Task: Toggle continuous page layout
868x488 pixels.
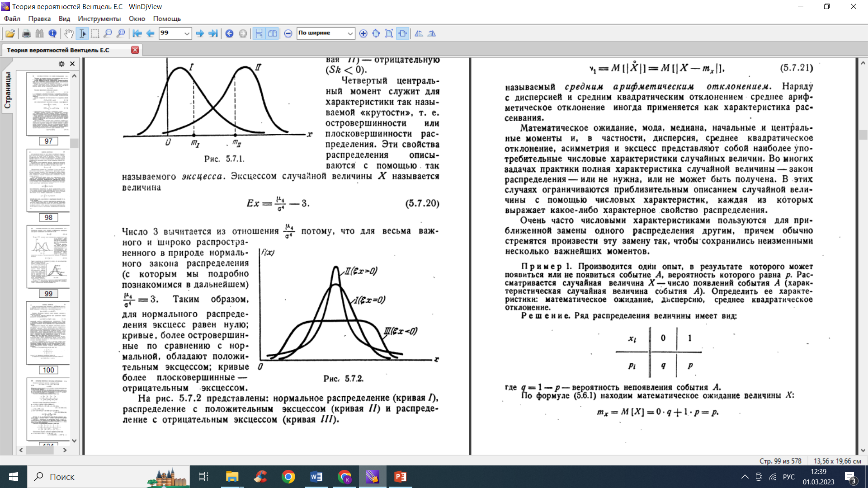Action: 259,33
